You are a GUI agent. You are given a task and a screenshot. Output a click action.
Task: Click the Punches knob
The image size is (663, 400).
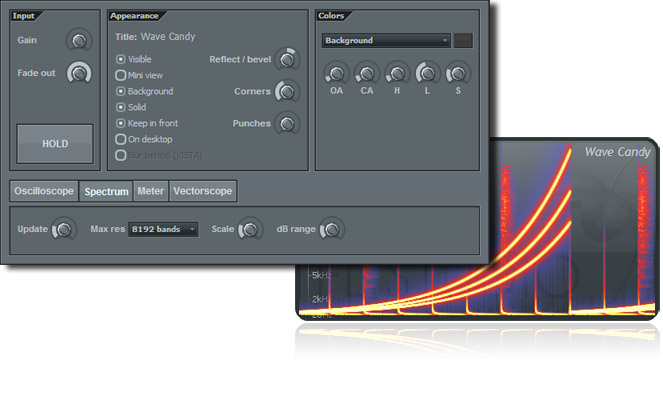pyautogui.click(x=287, y=124)
